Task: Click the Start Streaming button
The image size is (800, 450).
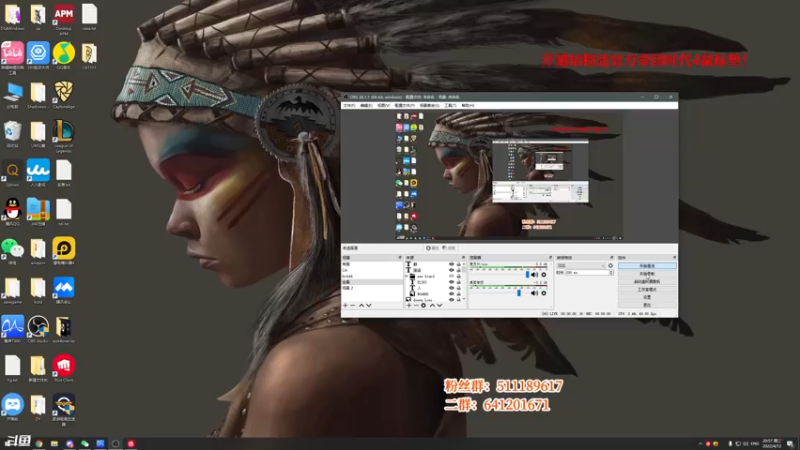Action: pos(647,266)
